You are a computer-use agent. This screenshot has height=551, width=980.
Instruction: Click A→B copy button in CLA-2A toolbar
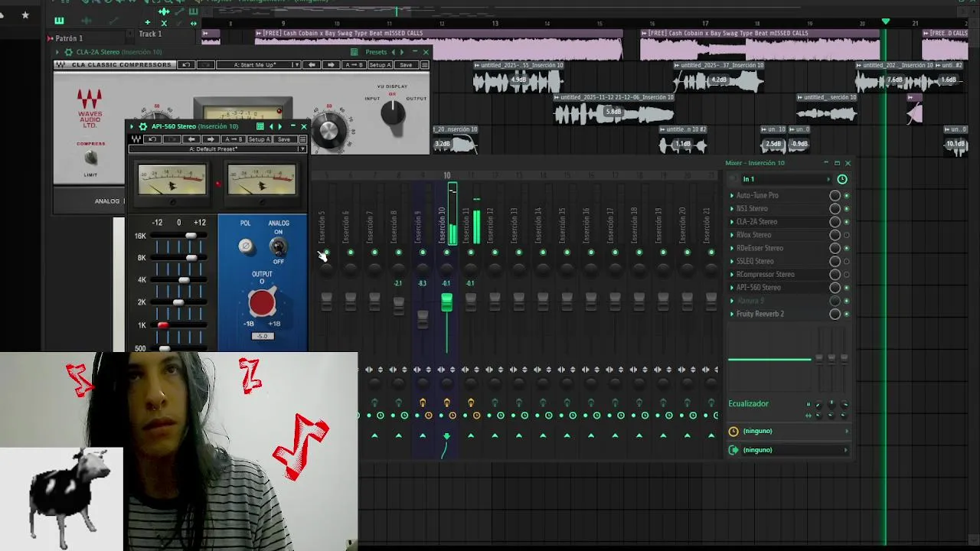pos(354,65)
